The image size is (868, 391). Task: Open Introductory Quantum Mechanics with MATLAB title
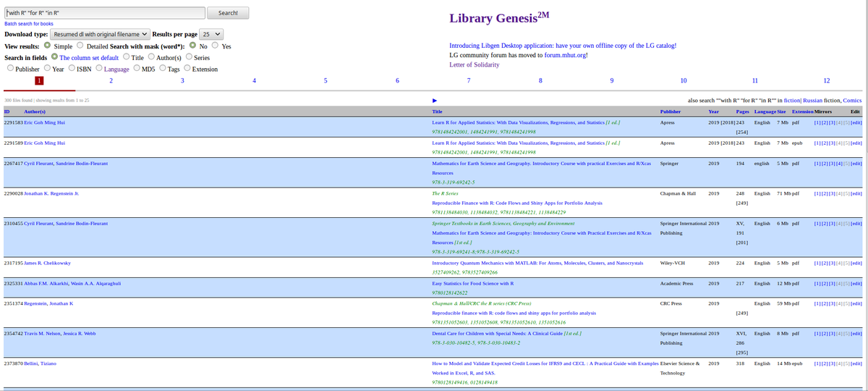[537, 263]
